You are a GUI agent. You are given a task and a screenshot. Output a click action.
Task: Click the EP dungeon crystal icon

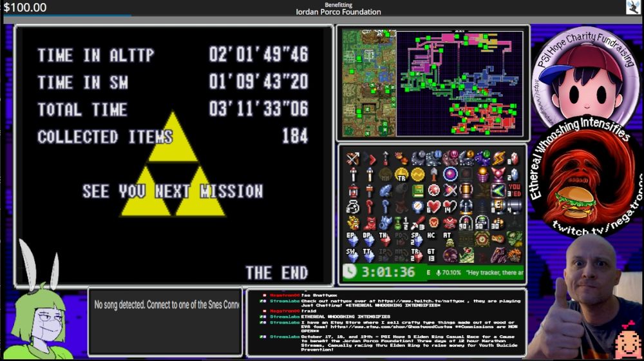coord(352,240)
